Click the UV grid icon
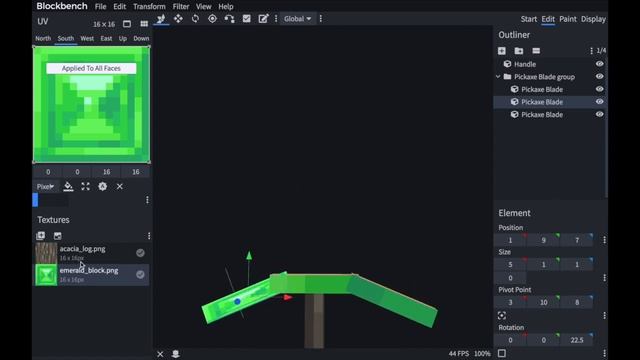The image size is (640, 360). tap(144, 24)
